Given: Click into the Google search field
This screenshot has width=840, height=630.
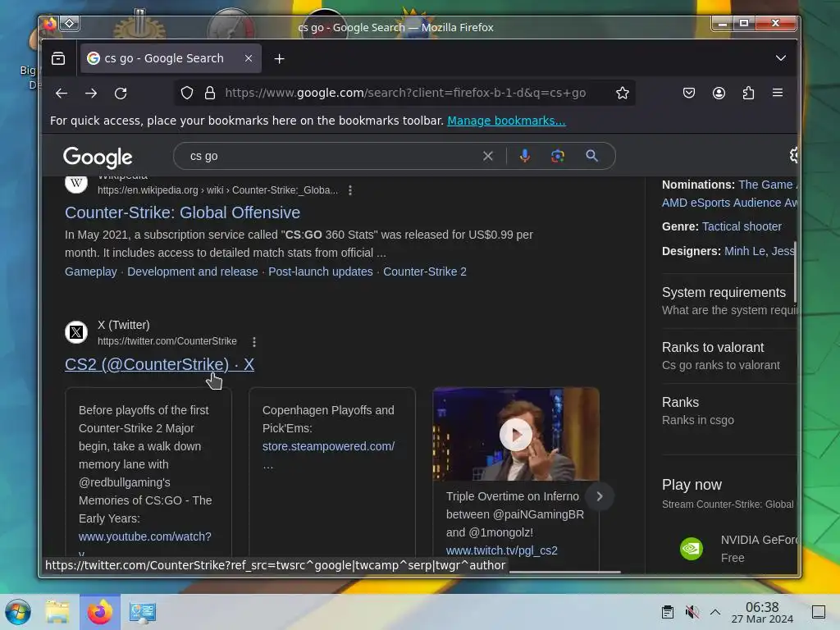Looking at the screenshot, I should pos(332,157).
